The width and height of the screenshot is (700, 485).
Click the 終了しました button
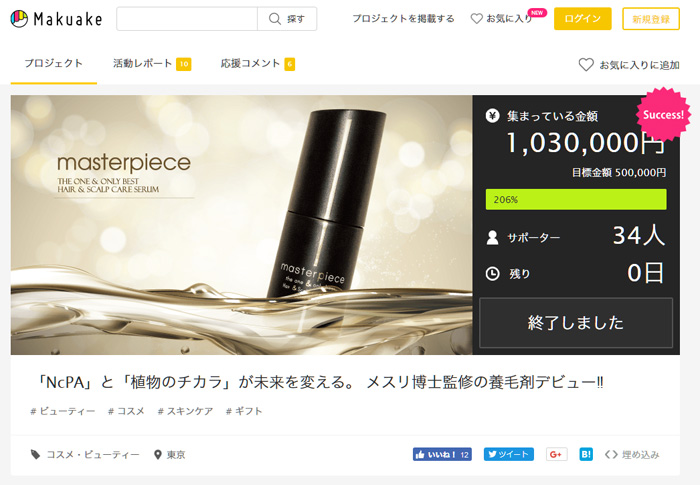[575, 323]
